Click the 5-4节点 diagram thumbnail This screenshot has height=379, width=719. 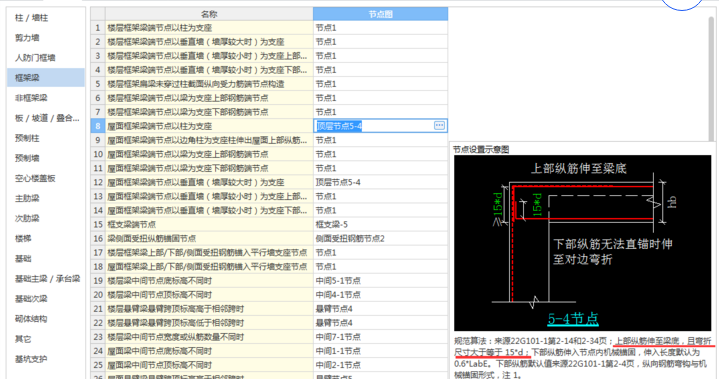[x=582, y=243]
